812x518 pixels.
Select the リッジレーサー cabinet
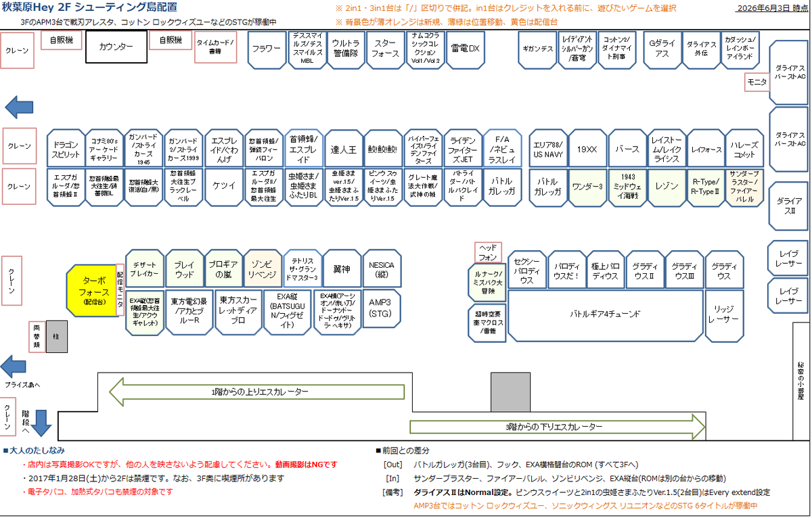tap(723, 315)
